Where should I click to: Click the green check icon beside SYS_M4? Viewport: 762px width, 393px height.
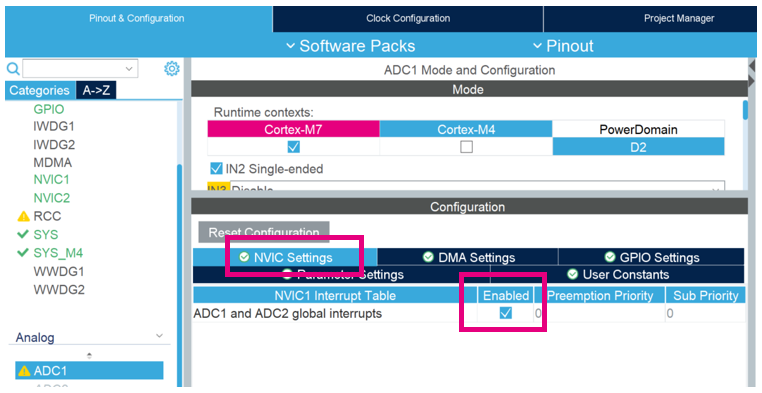click(x=23, y=253)
